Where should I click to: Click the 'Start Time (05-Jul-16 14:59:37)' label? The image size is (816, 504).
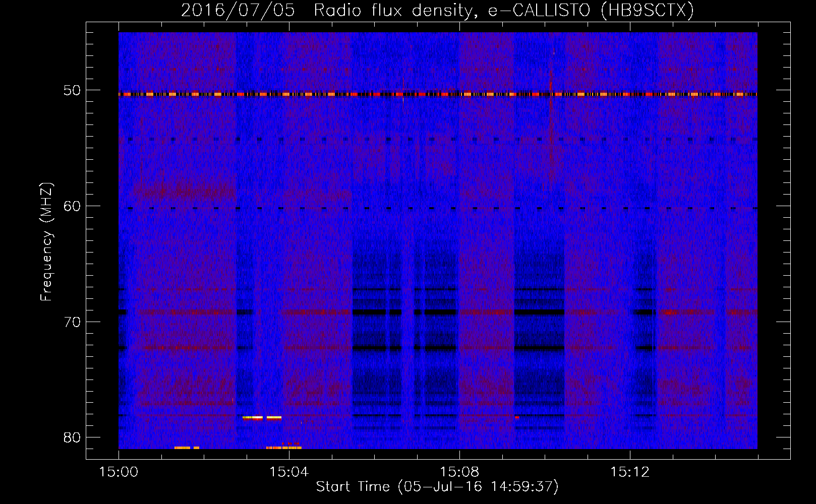tap(437, 487)
